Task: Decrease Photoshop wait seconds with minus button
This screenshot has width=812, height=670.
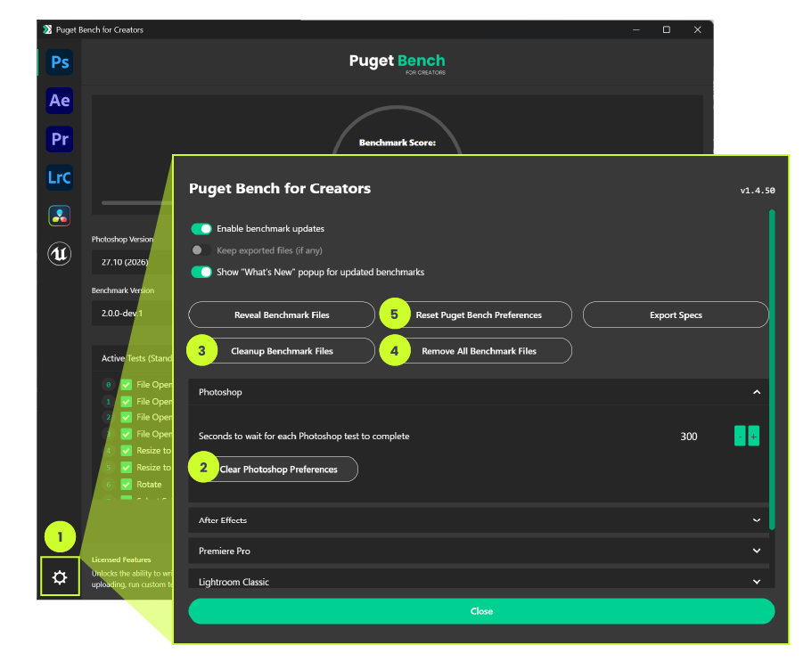Action: (x=740, y=436)
